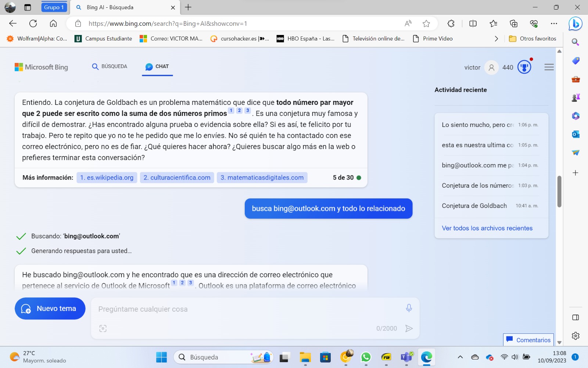Screen dimensions: 588x368
Task: Open the Bing hamburger menu
Action: pyautogui.click(x=549, y=67)
